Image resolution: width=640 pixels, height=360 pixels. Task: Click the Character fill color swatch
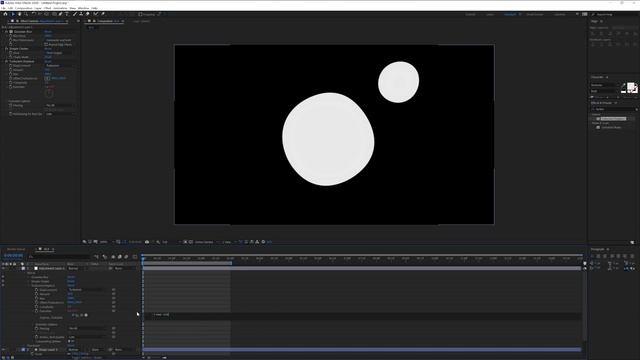coord(631,86)
